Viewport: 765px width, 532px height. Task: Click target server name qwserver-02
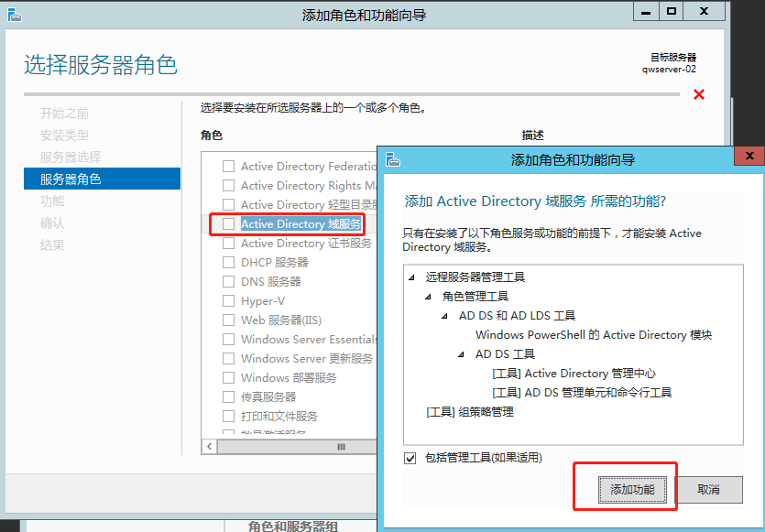pos(669,70)
